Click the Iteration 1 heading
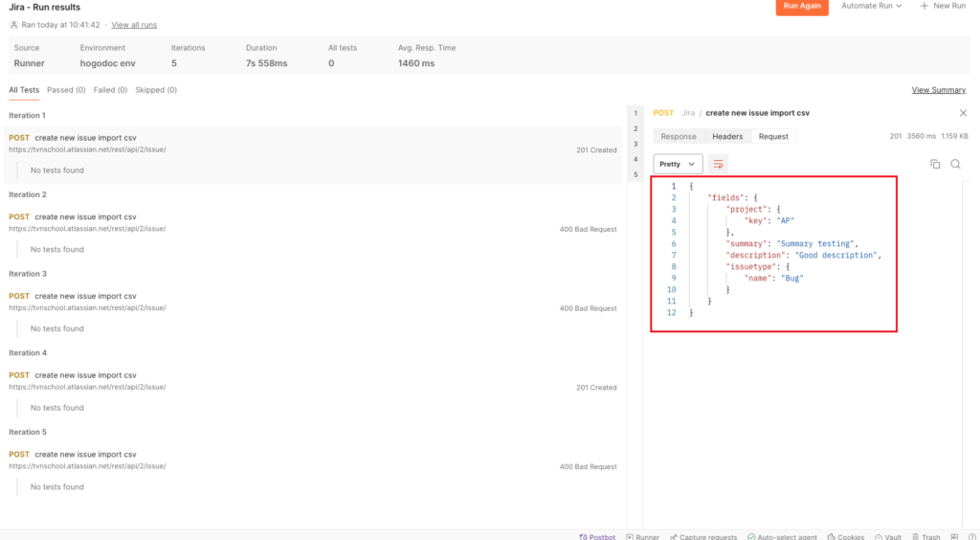 coord(28,116)
